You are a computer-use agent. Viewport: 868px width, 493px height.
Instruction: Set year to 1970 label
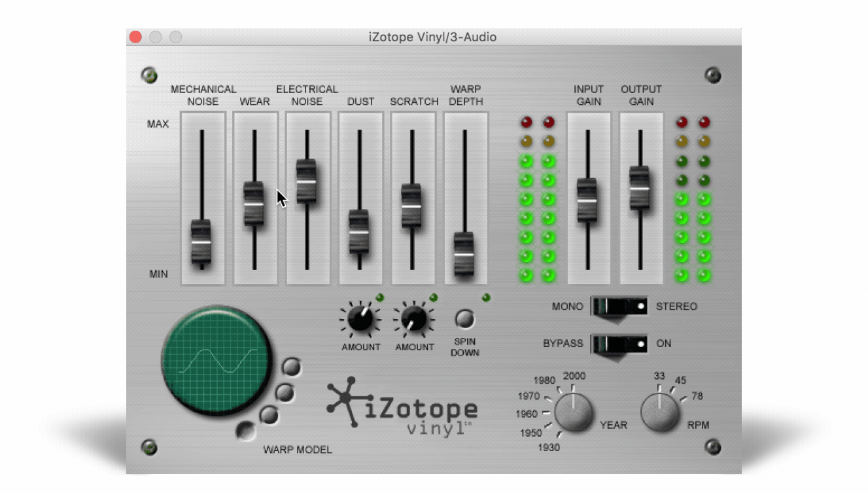pos(529,396)
